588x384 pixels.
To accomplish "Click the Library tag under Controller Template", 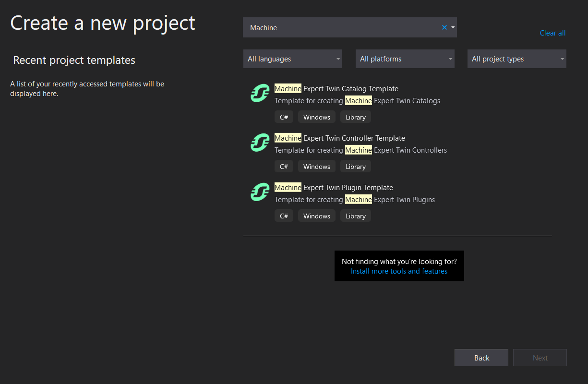I will tap(356, 167).
